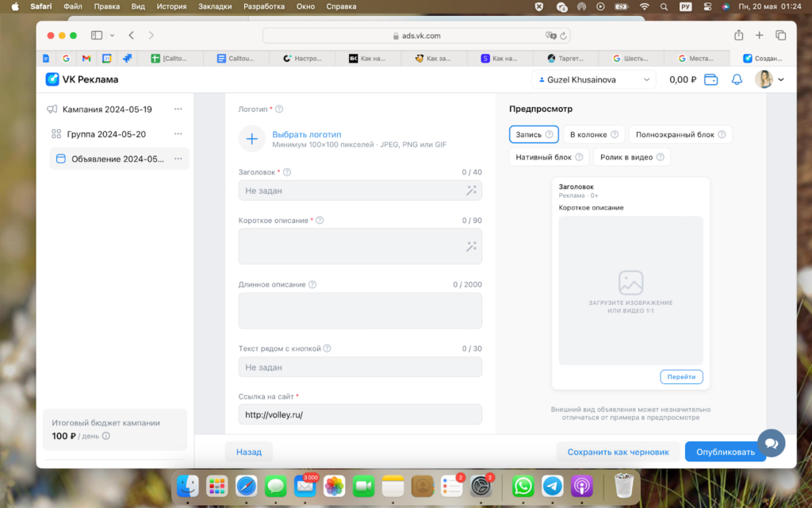Open the support chat bubble icon
Viewport: 812px width, 508px height.
pos(771,442)
